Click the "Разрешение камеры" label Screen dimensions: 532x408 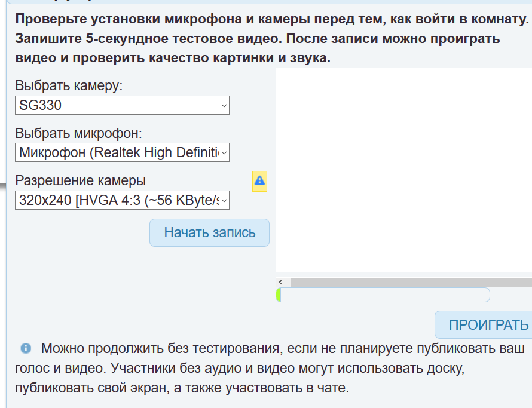pyautogui.click(x=80, y=180)
